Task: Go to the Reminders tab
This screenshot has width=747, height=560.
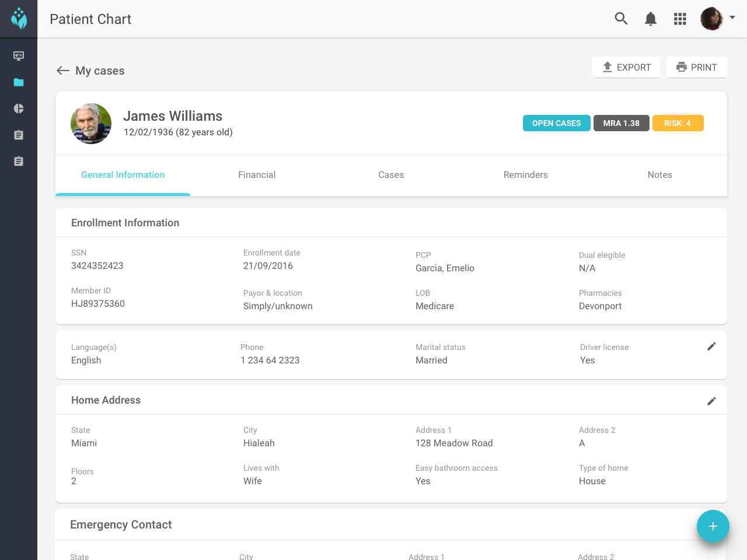Action: pos(525,175)
